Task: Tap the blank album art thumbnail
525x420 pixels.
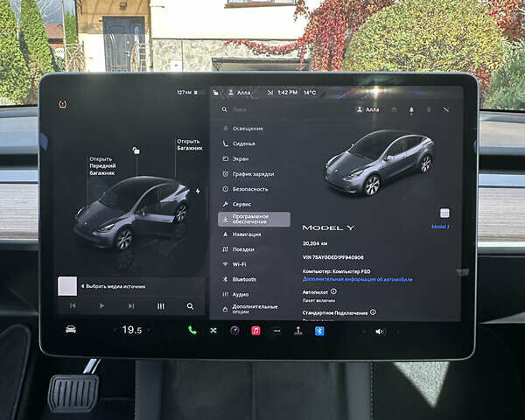Action: [67, 286]
